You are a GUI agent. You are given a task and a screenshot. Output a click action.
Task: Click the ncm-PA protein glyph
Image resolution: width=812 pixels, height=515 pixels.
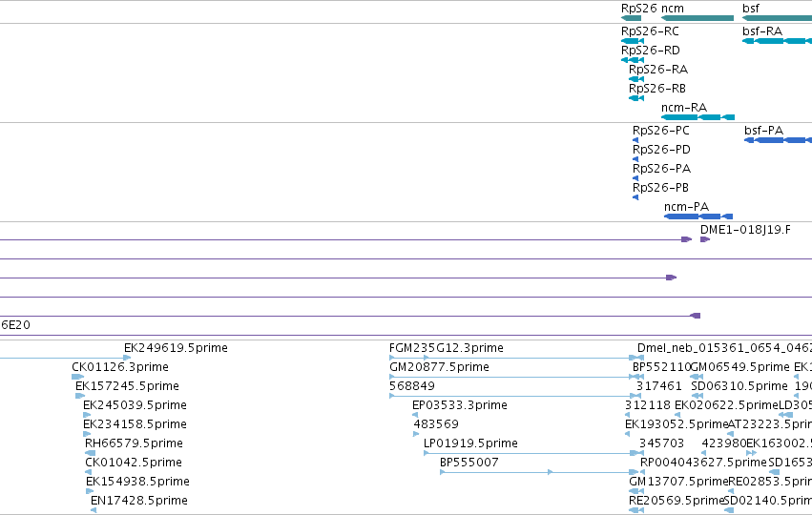[x=698, y=216]
